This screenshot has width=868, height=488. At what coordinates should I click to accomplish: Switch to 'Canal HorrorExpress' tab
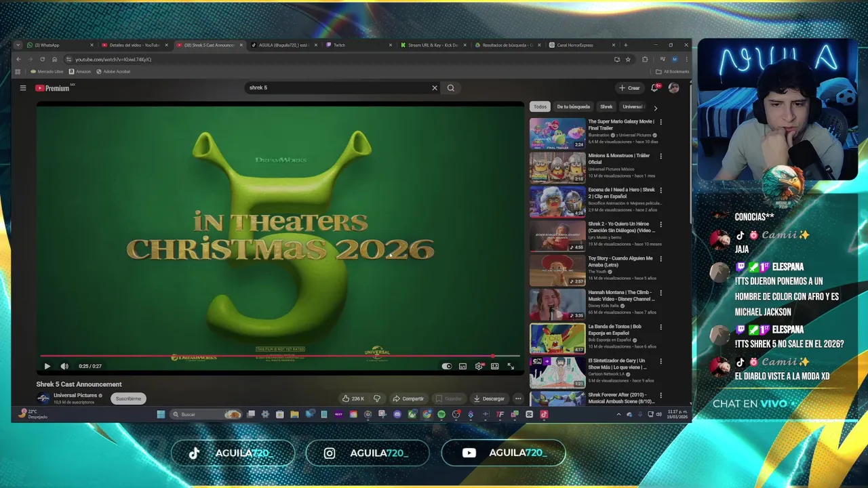click(582, 45)
